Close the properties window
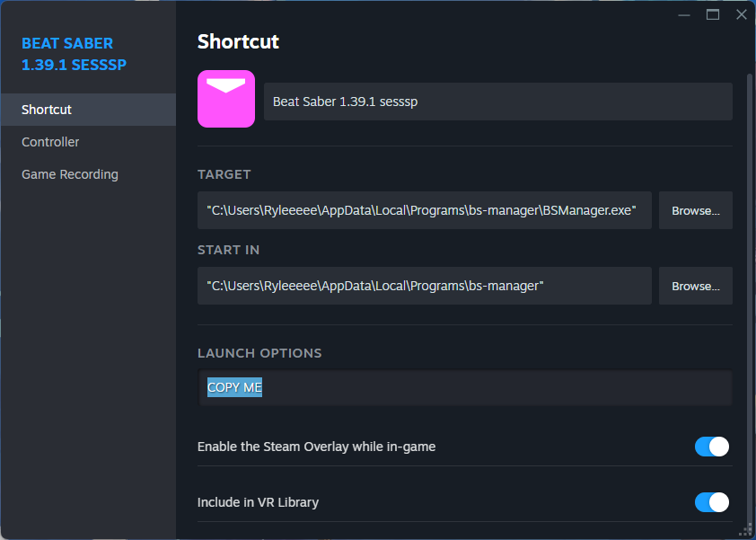The height and width of the screenshot is (540, 756). tap(742, 15)
